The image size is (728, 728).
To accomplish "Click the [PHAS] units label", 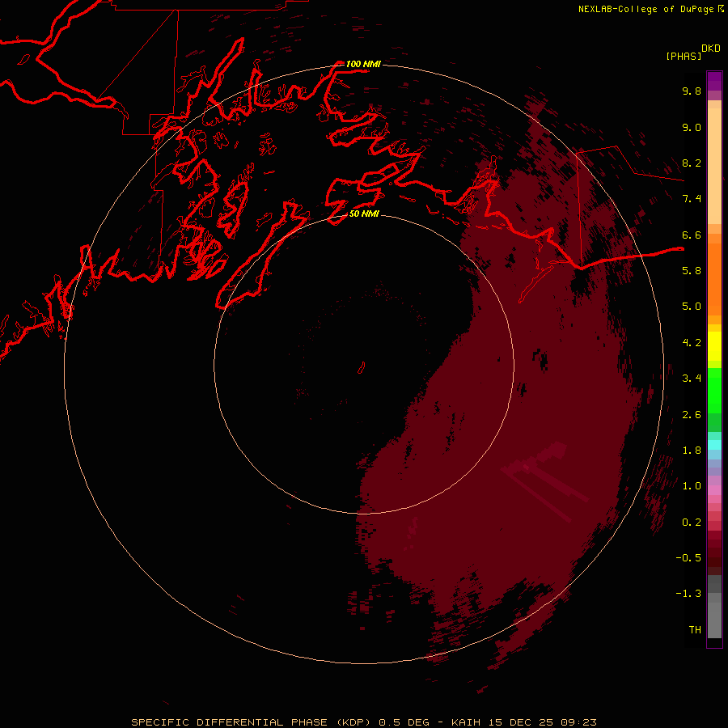I will tap(684, 56).
